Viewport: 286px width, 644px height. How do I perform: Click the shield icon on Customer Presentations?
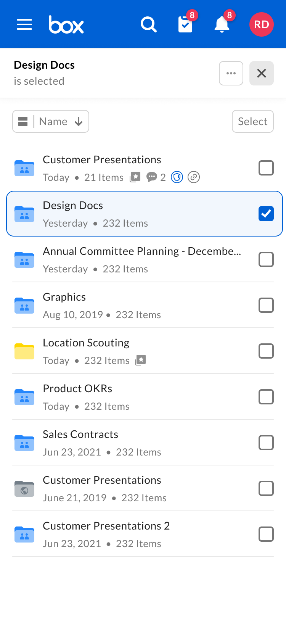click(177, 177)
